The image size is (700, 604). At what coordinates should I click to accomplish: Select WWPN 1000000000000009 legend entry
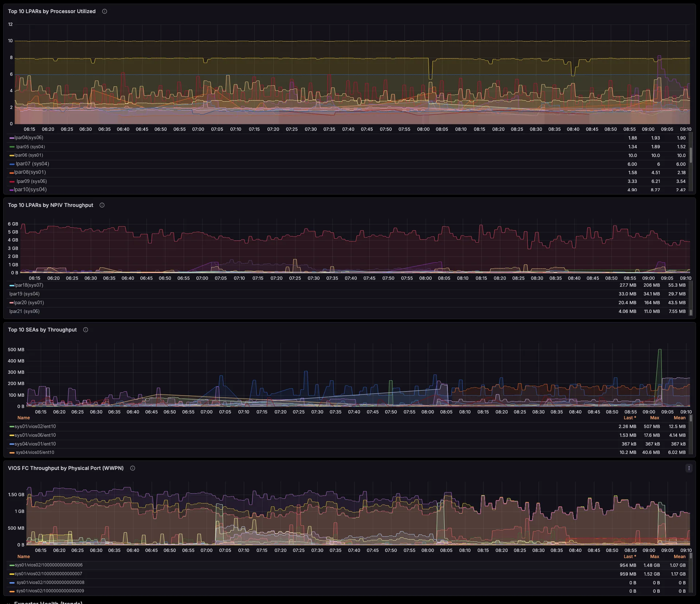tap(50, 591)
